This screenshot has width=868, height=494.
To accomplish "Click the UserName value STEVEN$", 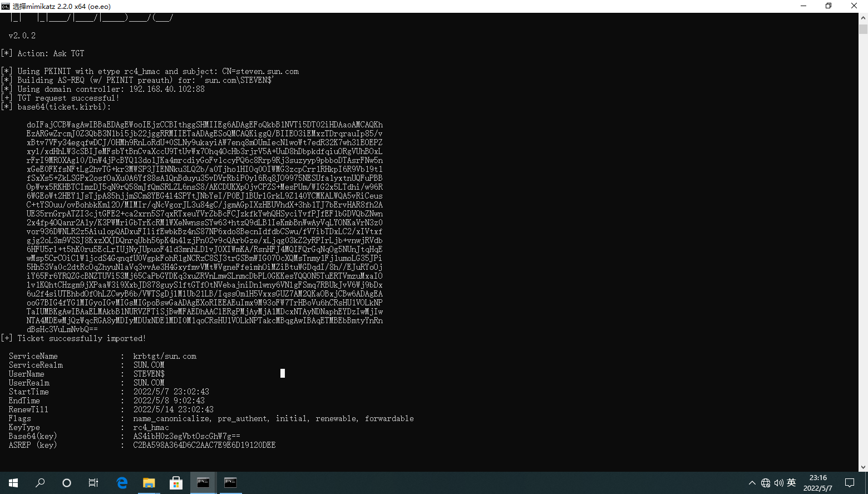I will (x=149, y=374).
